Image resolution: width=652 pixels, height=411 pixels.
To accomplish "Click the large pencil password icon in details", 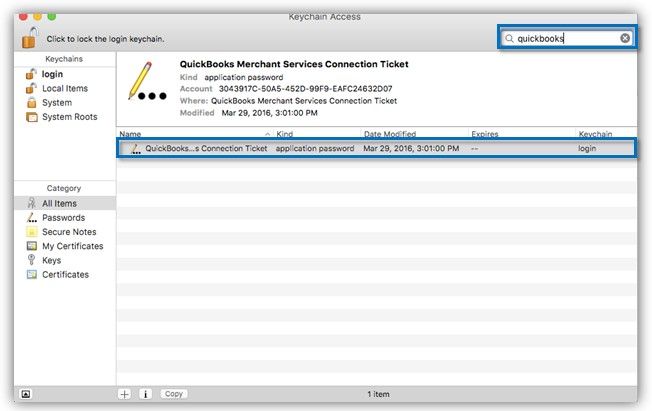I will 147,81.
